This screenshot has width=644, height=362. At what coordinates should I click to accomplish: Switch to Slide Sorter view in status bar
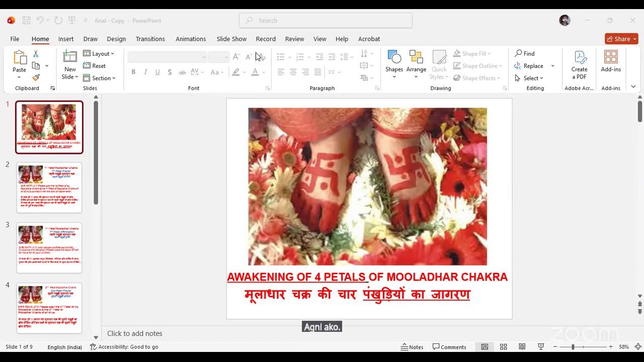pos(503,347)
